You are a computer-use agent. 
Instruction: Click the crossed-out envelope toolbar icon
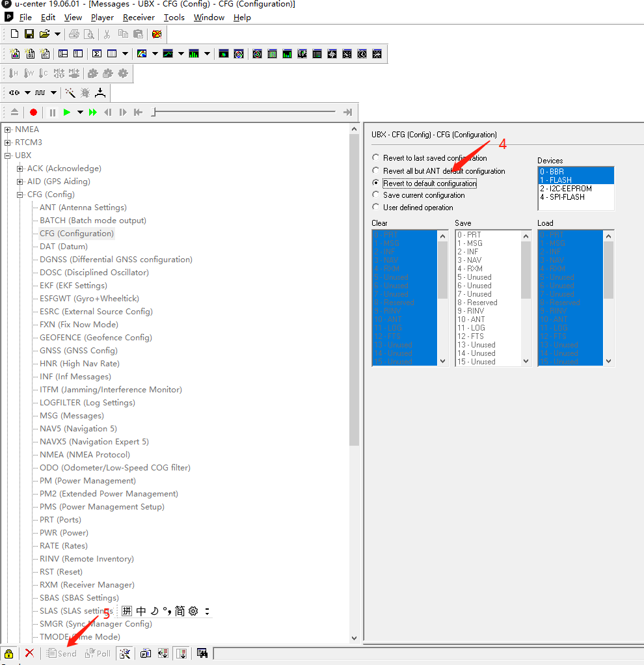tap(157, 34)
